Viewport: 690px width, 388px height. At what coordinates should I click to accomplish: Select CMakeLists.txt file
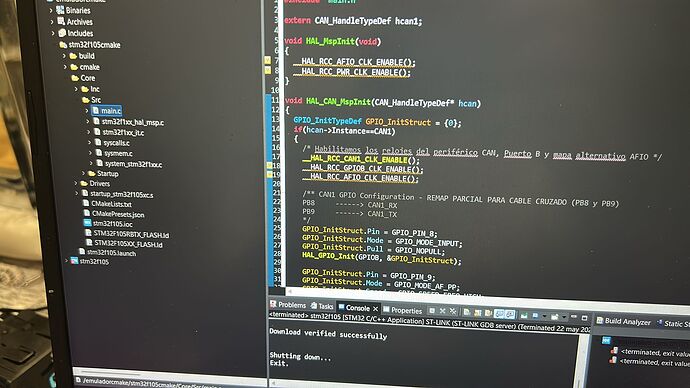coord(107,204)
